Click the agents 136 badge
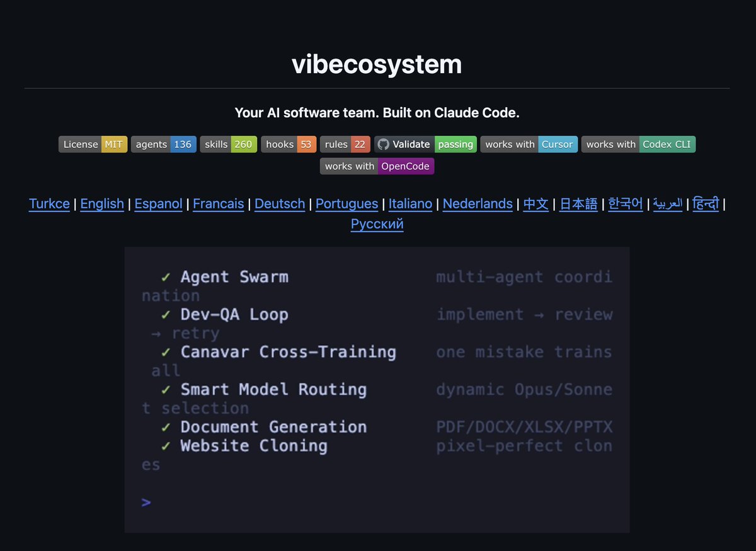The height and width of the screenshot is (551, 756). [164, 144]
